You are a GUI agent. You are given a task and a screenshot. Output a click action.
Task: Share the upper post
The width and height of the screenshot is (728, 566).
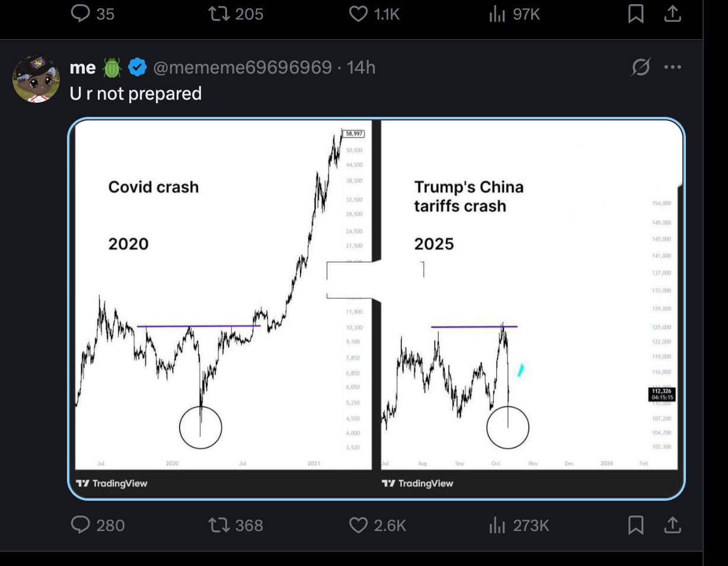pos(672,14)
